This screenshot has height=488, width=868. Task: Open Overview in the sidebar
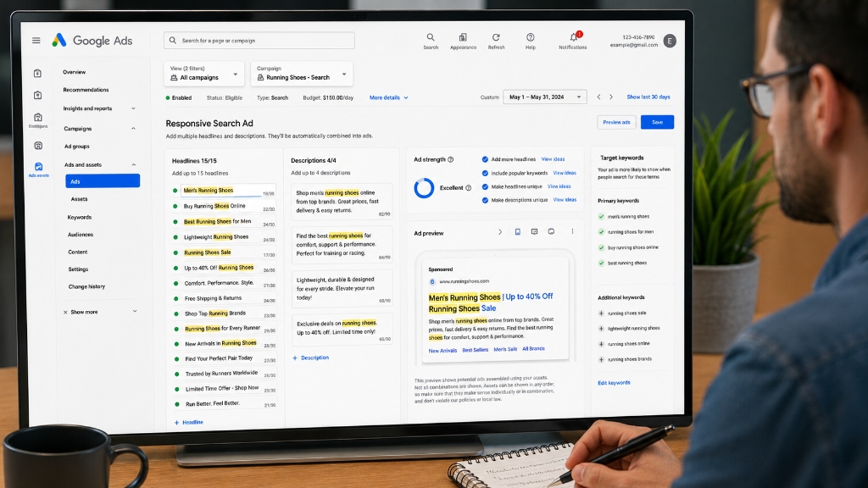click(x=75, y=72)
